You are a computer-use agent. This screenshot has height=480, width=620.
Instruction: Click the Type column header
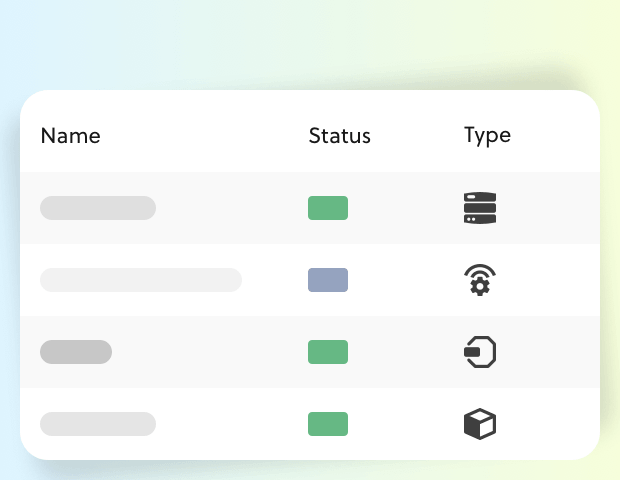(x=487, y=136)
